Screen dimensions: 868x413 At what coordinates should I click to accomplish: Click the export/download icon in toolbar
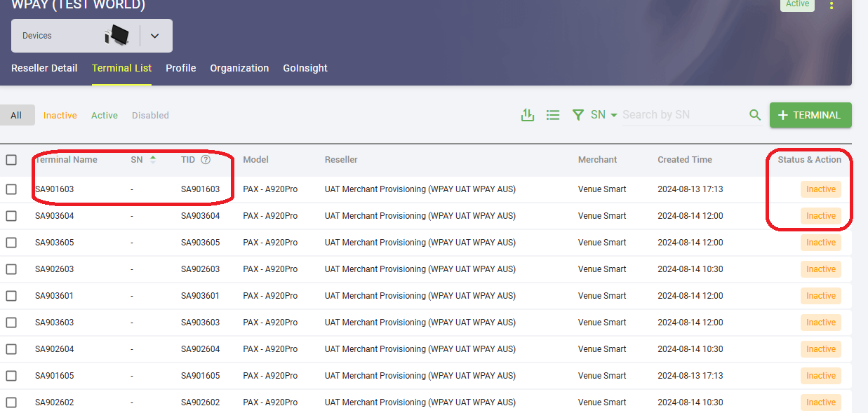pyautogui.click(x=528, y=115)
